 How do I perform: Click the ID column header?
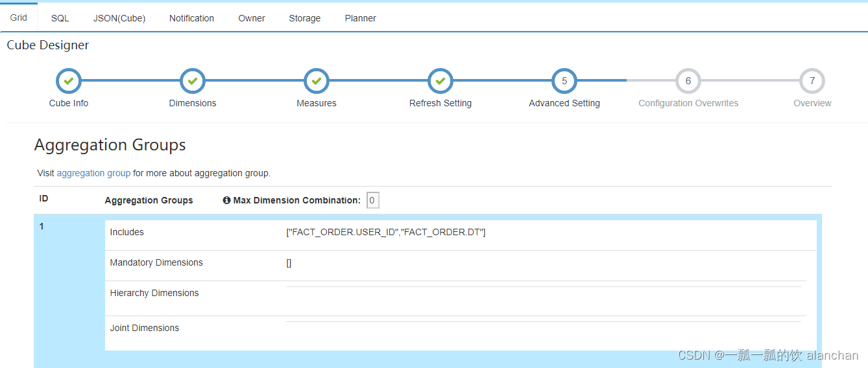[x=43, y=198]
